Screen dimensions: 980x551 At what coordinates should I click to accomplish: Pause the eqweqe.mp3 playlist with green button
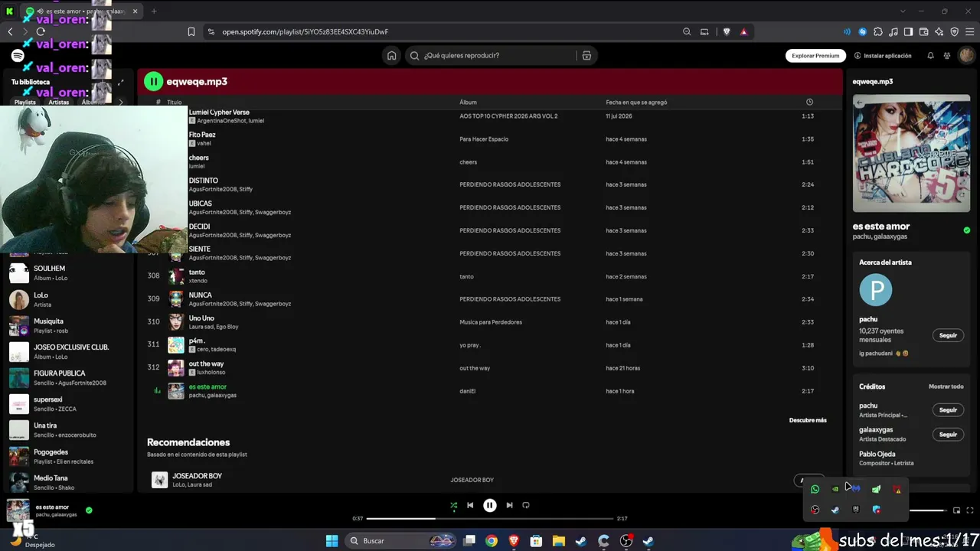[x=154, y=81]
